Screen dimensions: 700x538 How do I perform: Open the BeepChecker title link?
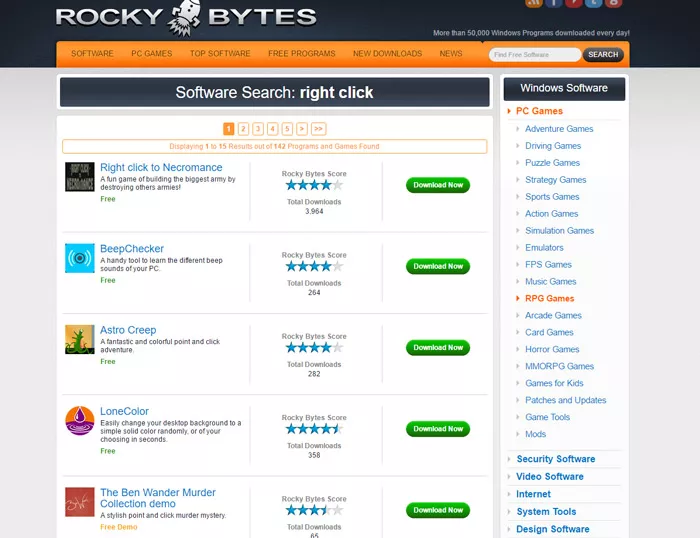point(132,249)
